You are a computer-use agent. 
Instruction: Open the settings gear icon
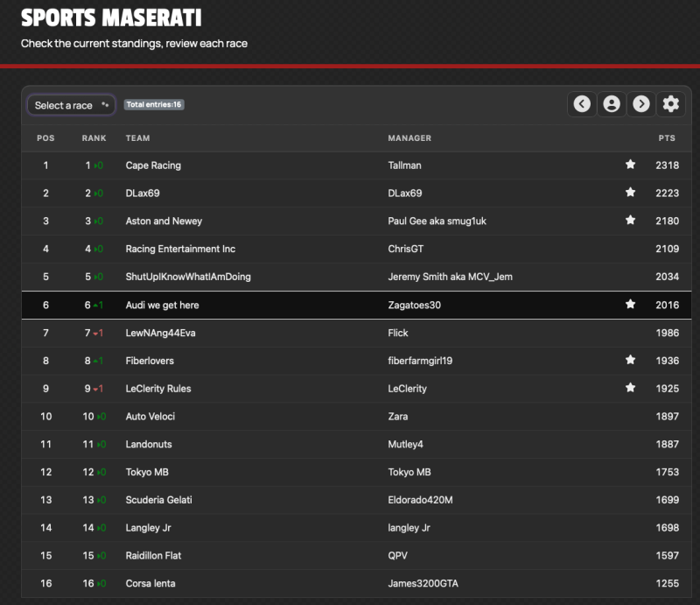pyautogui.click(x=670, y=104)
